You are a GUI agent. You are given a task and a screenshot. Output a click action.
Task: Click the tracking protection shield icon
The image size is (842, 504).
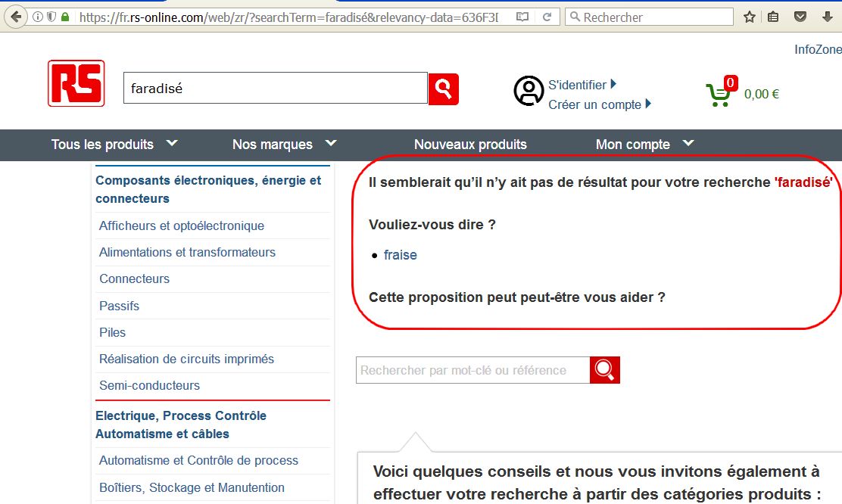pyautogui.click(x=51, y=17)
